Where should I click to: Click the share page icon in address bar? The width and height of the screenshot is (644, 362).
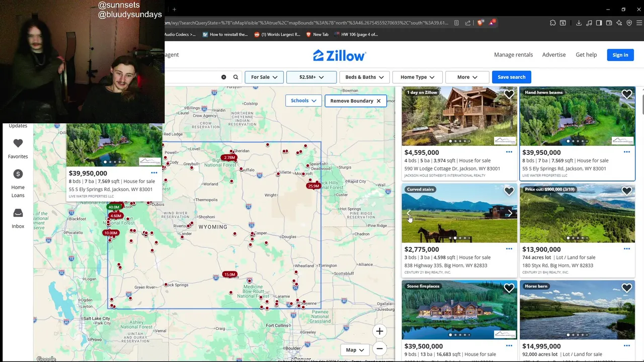468,23
